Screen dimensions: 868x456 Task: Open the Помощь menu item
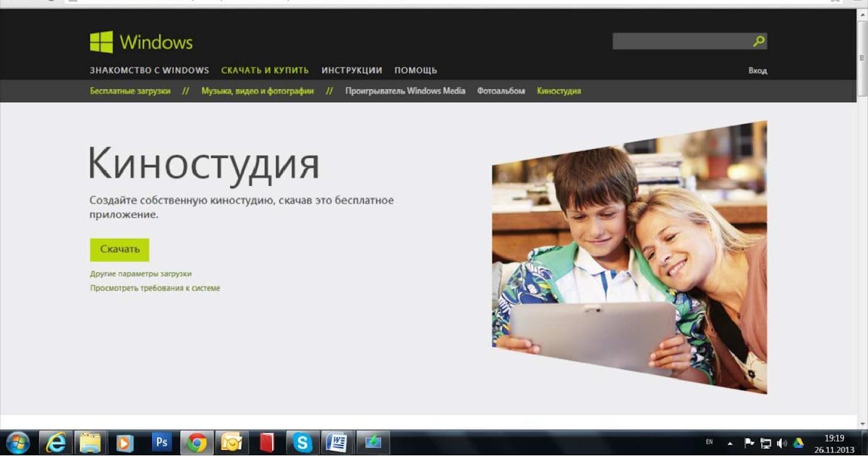[x=416, y=70]
